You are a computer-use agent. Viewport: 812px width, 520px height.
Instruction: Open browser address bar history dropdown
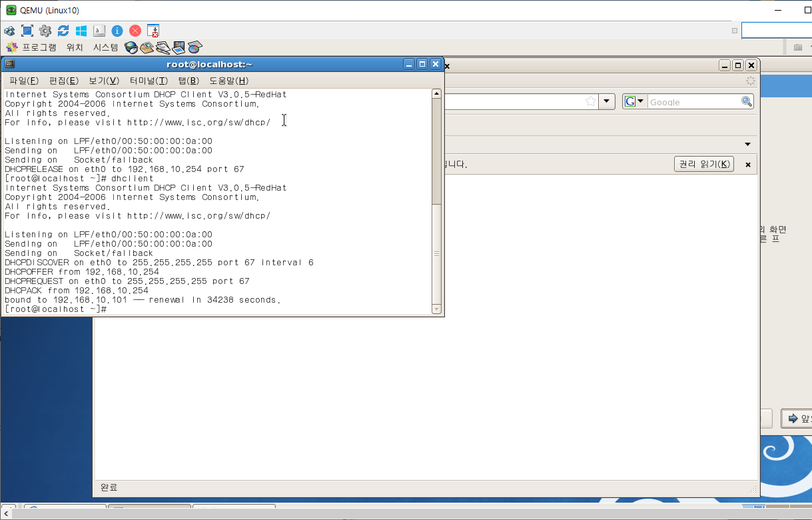pos(607,101)
